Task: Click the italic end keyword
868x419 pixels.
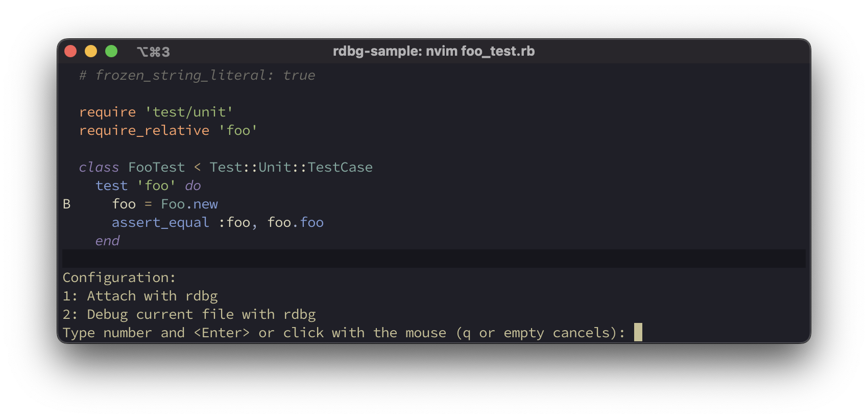Action: click(107, 241)
